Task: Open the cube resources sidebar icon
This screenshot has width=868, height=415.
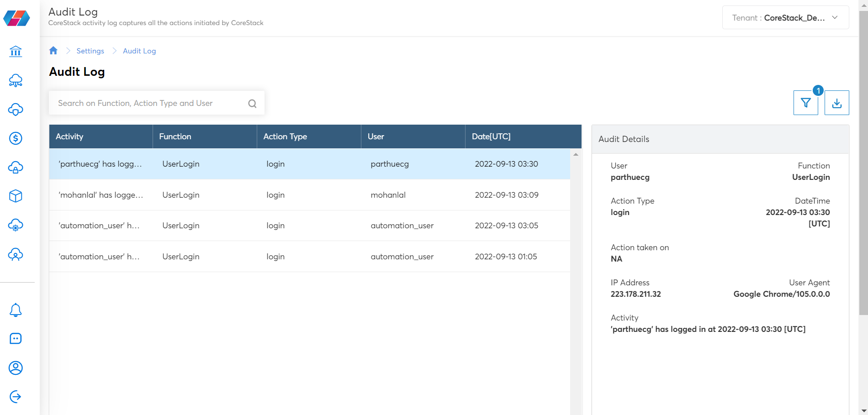Action: coord(16,196)
